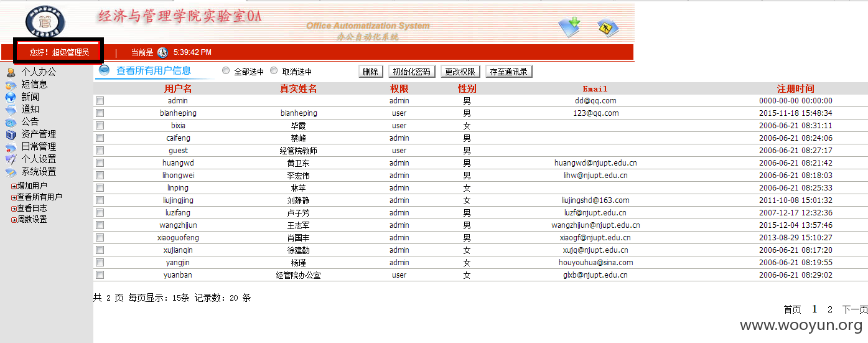Select the checkbox for user huangwd
This screenshot has height=343, width=868.
pyautogui.click(x=100, y=163)
